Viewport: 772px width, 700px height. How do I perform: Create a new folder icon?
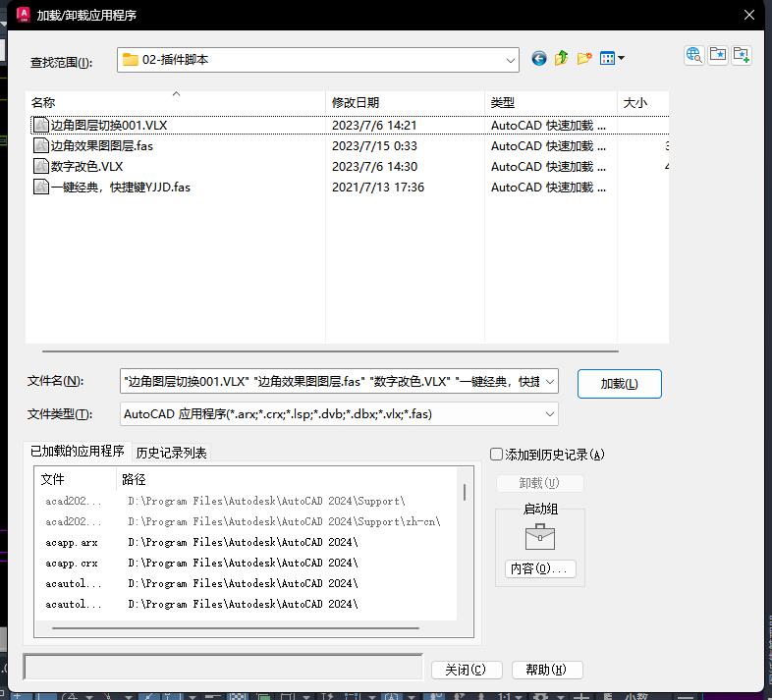[584, 59]
